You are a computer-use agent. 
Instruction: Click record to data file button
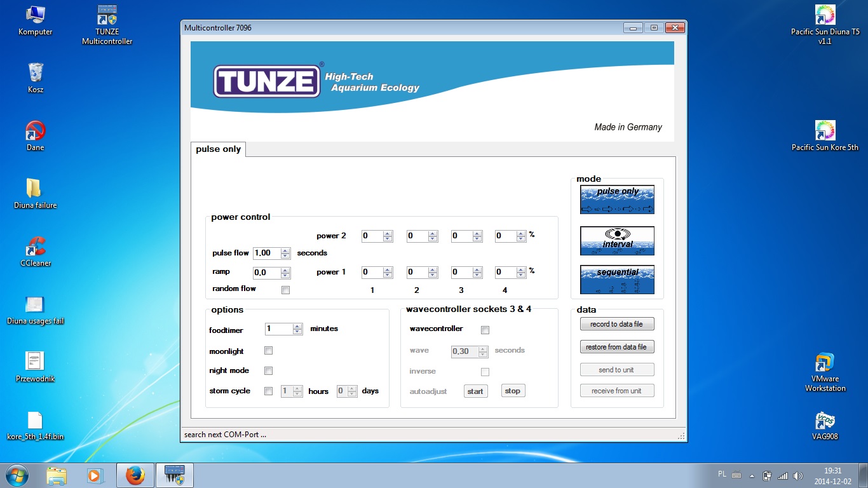point(616,324)
